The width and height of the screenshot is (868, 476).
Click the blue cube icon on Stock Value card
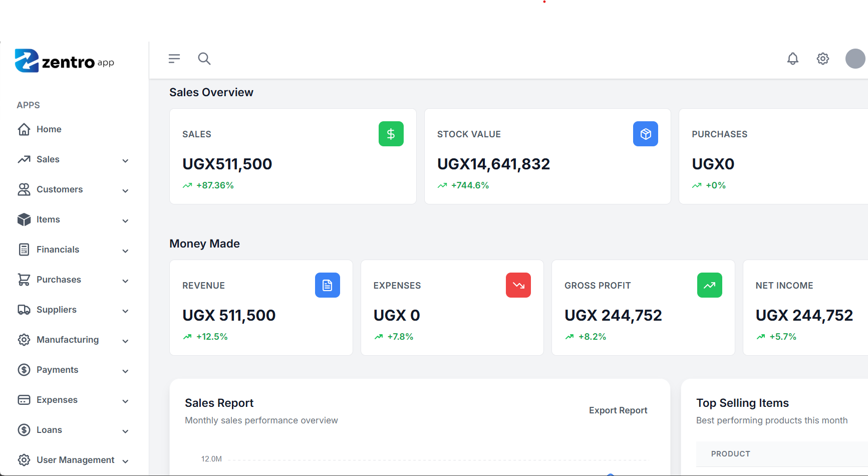click(x=646, y=134)
